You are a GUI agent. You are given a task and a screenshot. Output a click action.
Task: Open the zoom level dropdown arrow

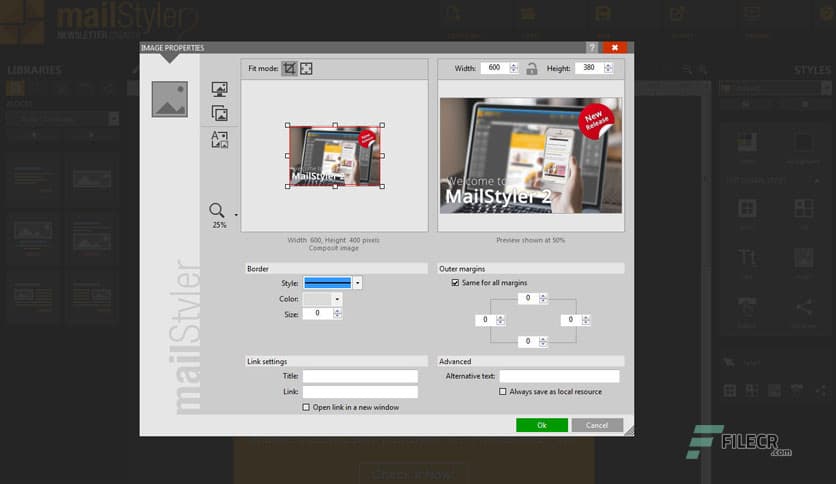[236, 215]
